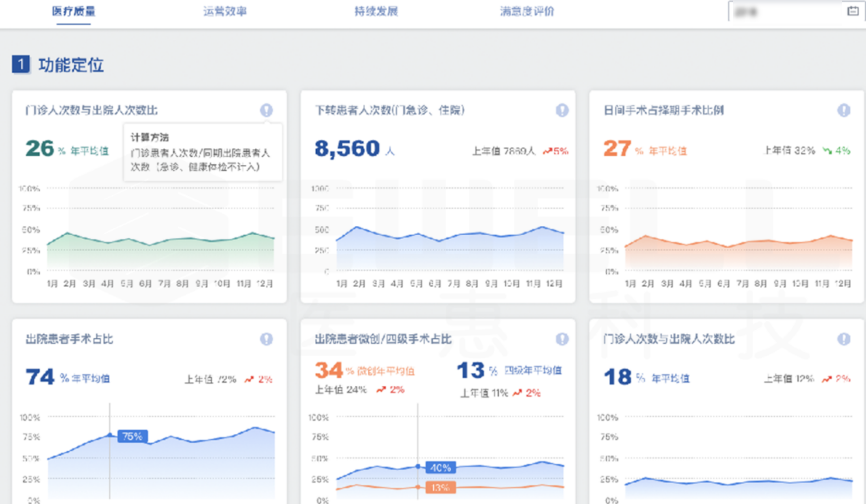The width and height of the screenshot is (866, 504).
Task: Open the calendar icon in date field
Action: pos(853,11)
